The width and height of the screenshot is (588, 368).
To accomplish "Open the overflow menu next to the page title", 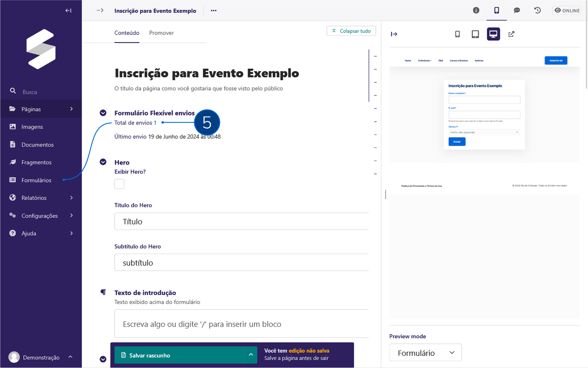I will (x=213, y=10).
